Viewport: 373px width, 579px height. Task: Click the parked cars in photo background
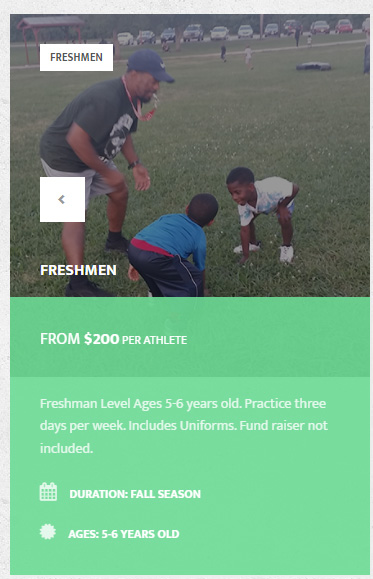point(236,32)
